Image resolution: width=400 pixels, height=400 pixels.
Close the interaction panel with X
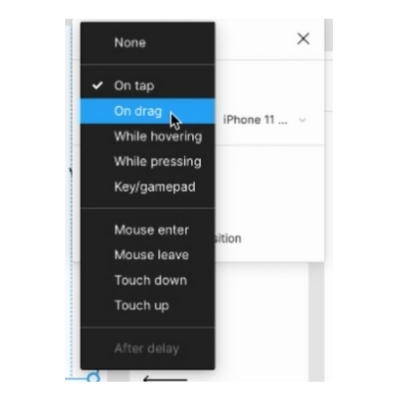[x=303, y=39]
